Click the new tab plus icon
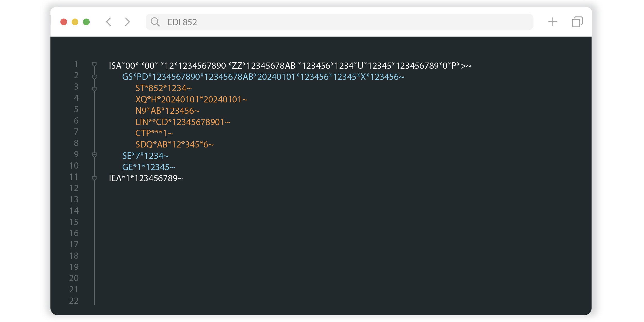 click(552, 21)
